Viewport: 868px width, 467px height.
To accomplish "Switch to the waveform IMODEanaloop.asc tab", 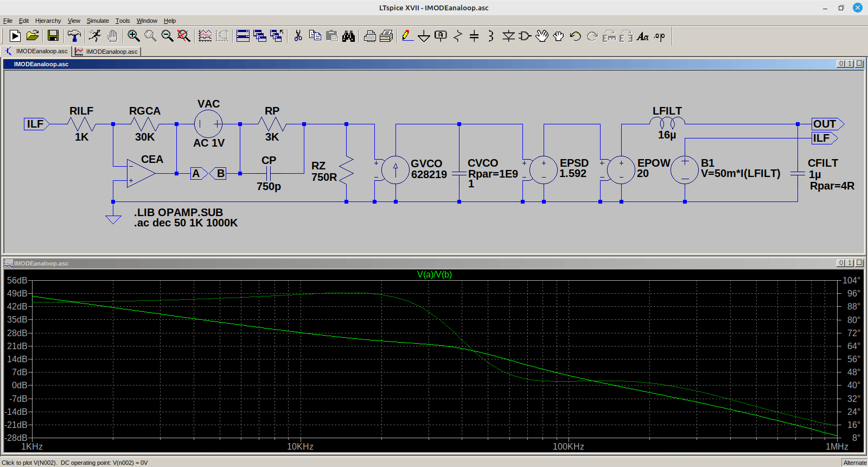I will point(107,52).
